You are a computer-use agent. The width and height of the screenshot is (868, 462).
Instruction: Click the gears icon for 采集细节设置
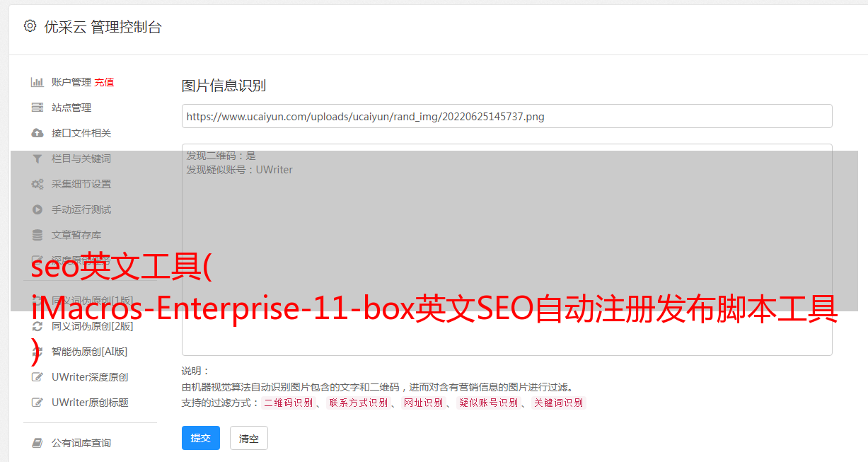click(x=37, y=184)
